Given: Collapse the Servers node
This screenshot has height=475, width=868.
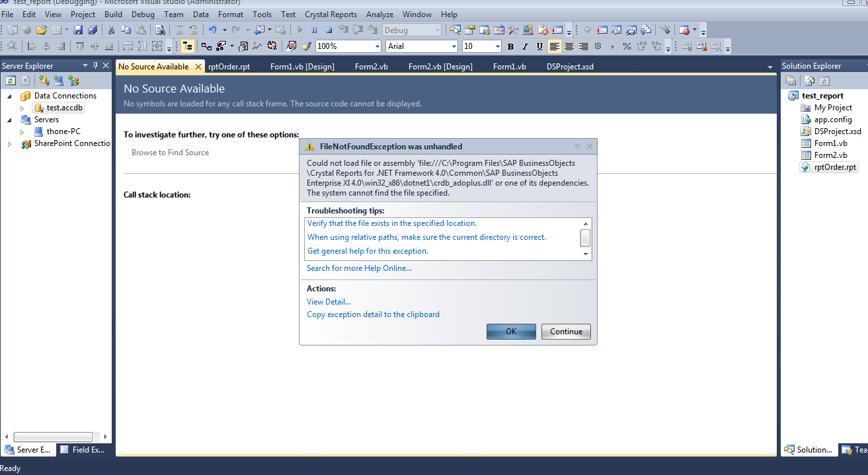Looking at the screenshot, I should 10,120.
